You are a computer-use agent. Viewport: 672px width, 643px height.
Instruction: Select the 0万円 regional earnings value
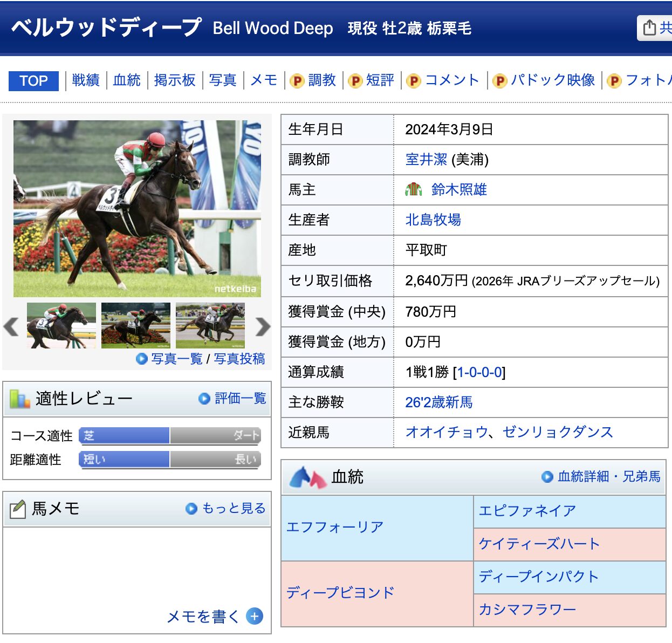coord(423,341)
